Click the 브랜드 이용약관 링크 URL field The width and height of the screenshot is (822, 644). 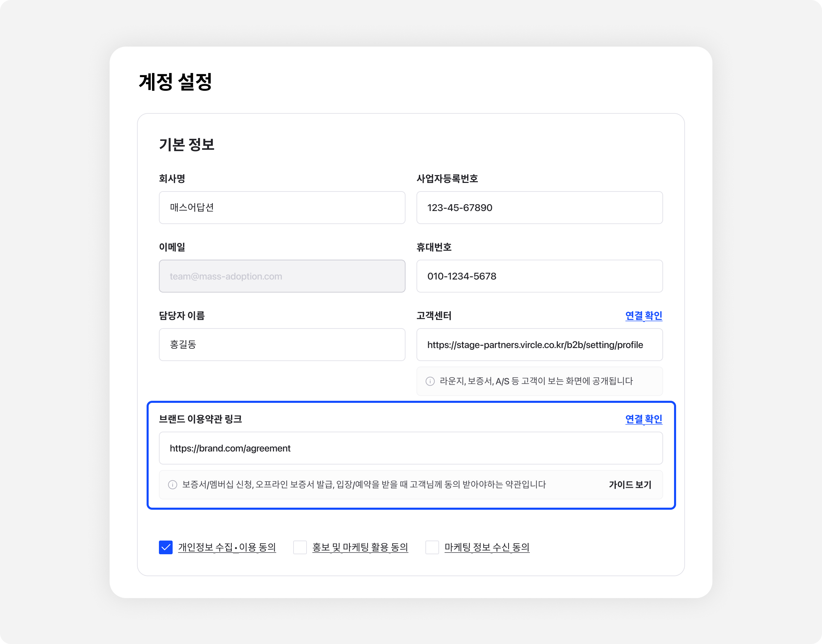click(410, 448)
